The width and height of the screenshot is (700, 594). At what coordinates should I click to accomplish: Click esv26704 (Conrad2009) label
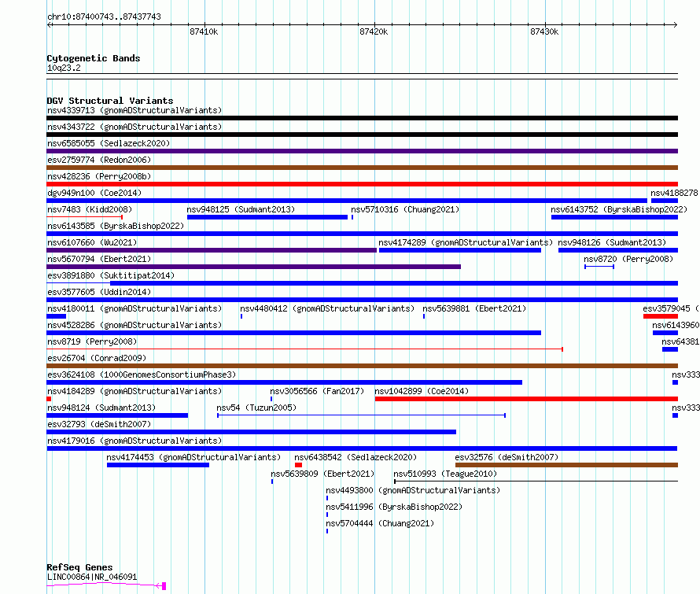click(97, 358)
